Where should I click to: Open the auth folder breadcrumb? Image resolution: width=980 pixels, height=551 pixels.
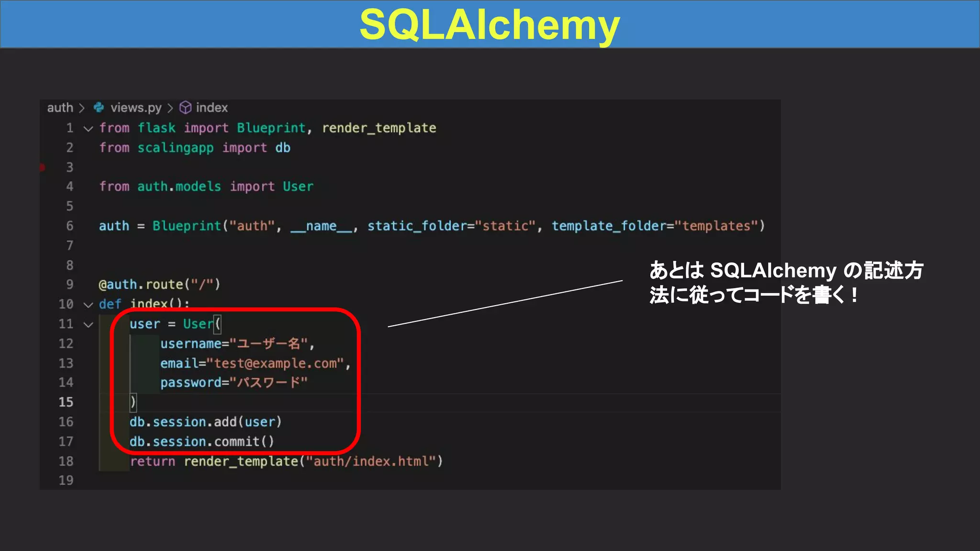pos(60,108)
